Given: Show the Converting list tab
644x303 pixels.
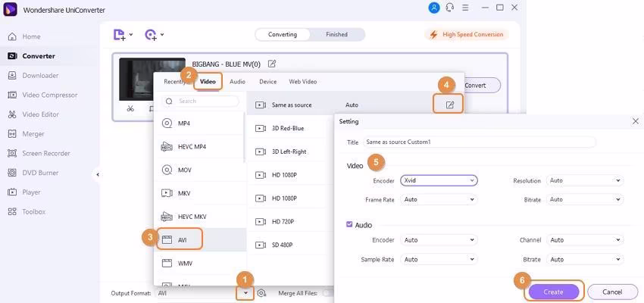Looking at the screenshot, I should 283,35.
